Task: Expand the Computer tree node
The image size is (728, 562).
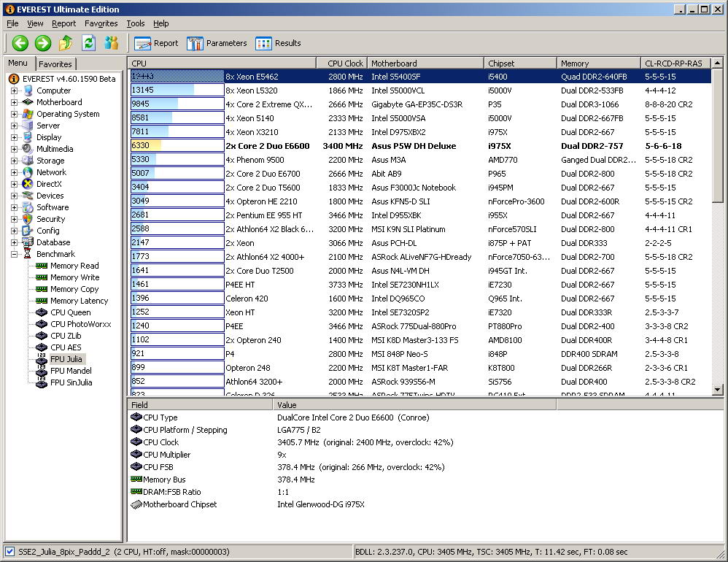Action: [x=14, y=91]
